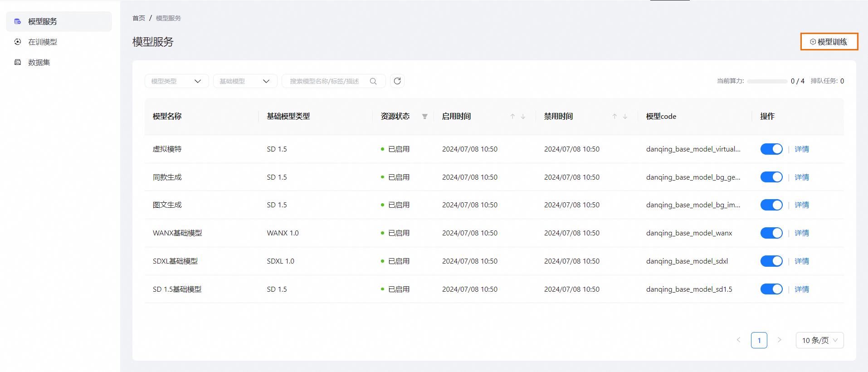Image resolution: width=868 pixels, height=372 pixels.
Task: Click the 资源状态 column filter icon
Action: point(424,117)
